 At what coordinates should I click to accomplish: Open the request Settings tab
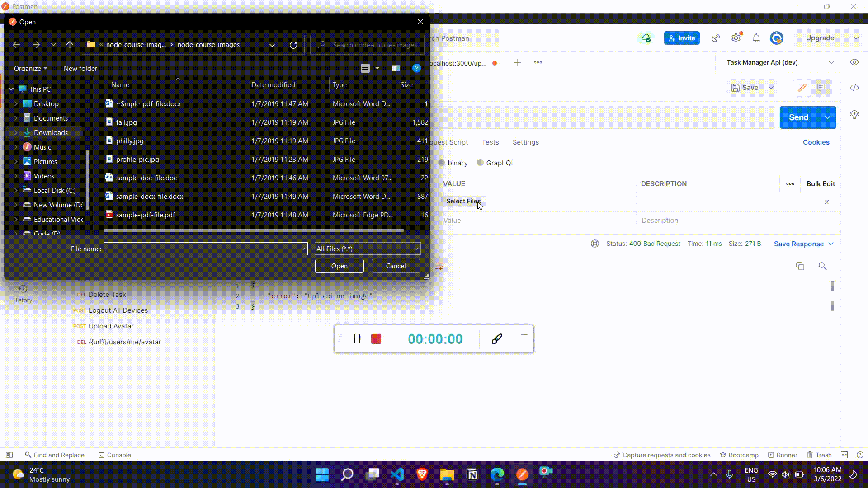click(525, 142)
